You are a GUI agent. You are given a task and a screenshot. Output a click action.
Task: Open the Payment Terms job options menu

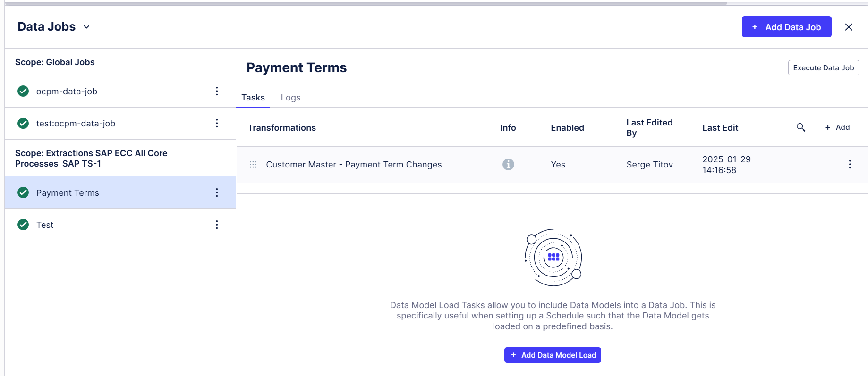(x=217, y=192)
